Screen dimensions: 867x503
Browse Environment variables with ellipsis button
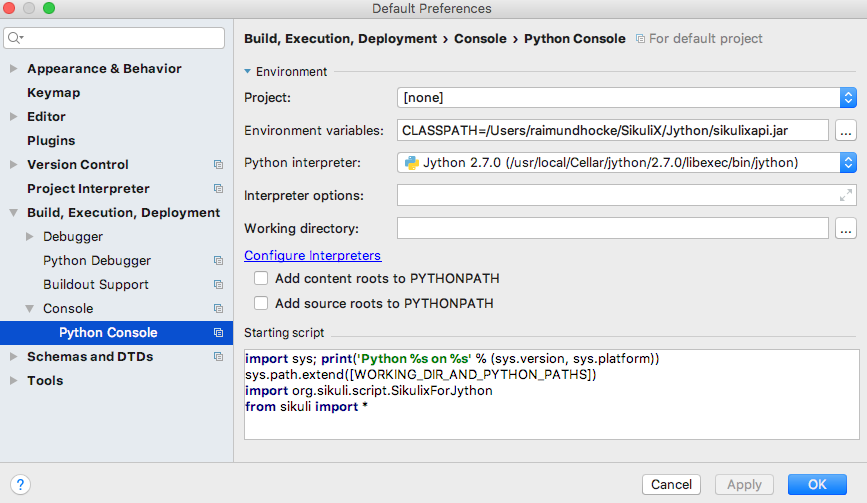coord(845,131)
